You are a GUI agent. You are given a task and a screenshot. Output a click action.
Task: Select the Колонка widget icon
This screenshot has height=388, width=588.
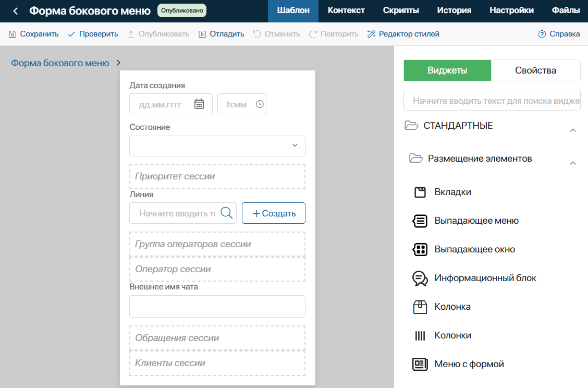[x=420, y=307]
